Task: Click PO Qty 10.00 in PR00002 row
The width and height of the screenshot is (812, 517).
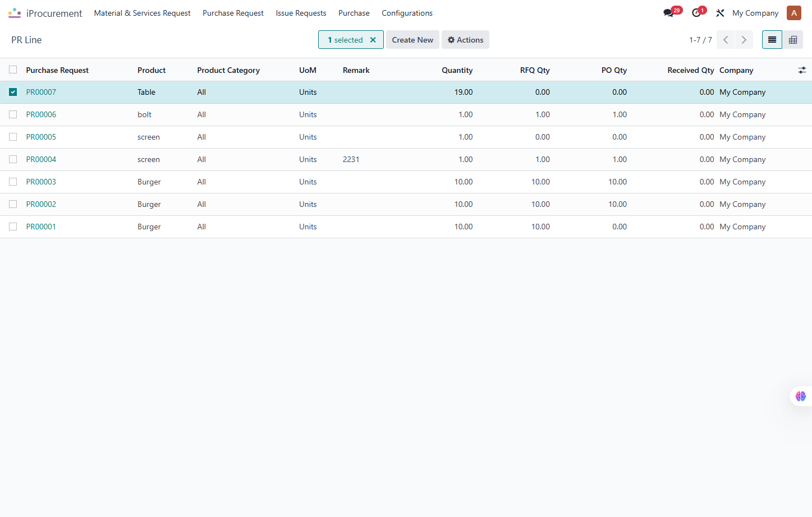Action: tap(617, 204)
